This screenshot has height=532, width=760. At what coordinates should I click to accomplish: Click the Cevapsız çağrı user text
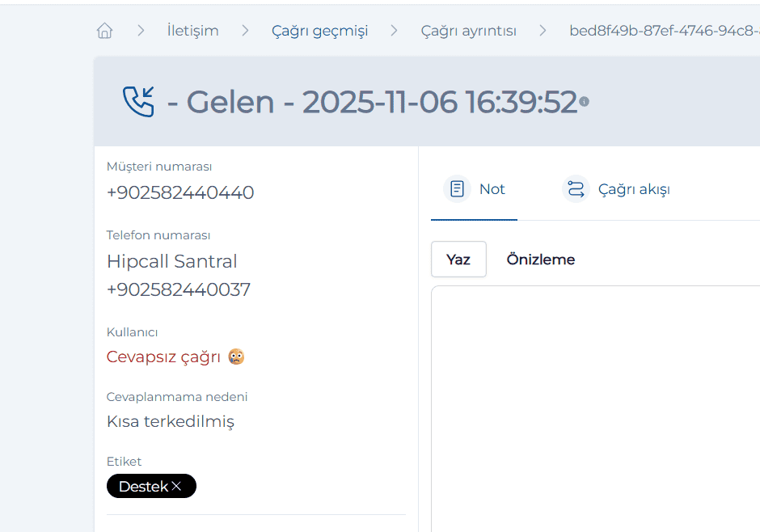pos(163,357)
